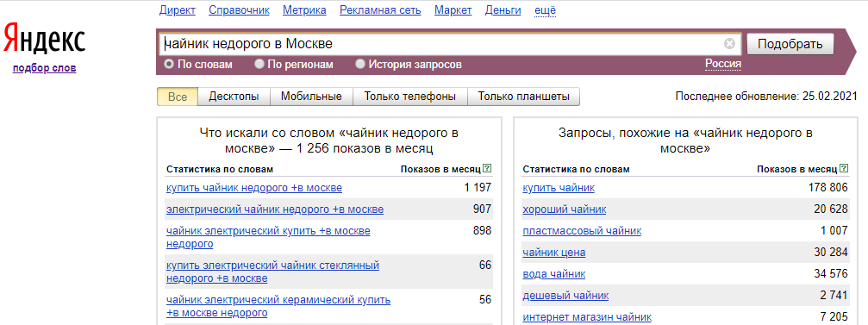The height and width of the screenshot is (325, 868).
Task: Click the impressions value '1 197'
Action: (478, 188)
